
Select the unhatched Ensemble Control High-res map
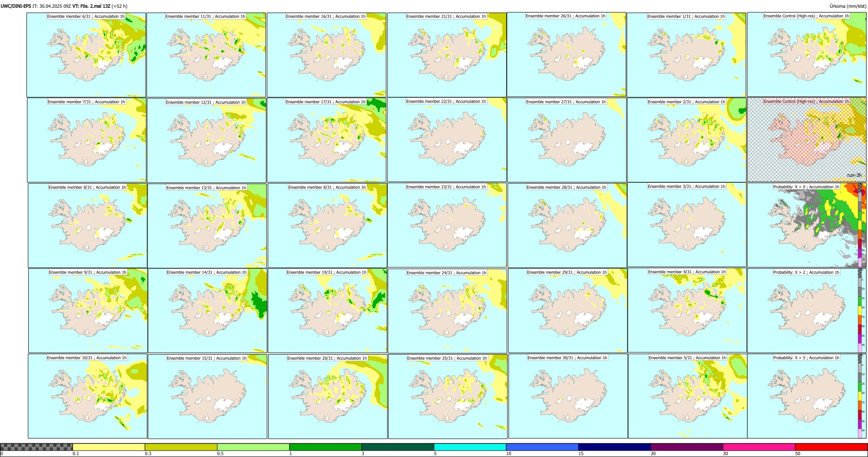click(x=807, y=54)
